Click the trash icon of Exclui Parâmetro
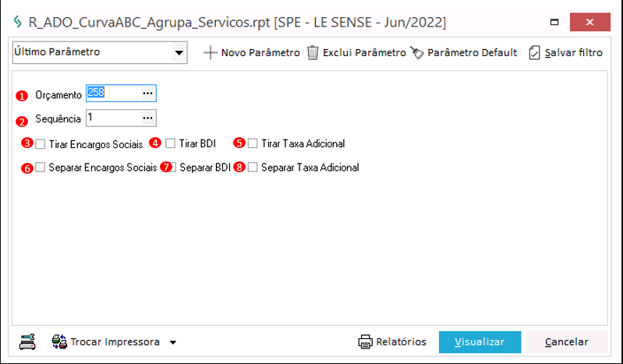Screen dimensions: 623x364 [x=313, y=52]
